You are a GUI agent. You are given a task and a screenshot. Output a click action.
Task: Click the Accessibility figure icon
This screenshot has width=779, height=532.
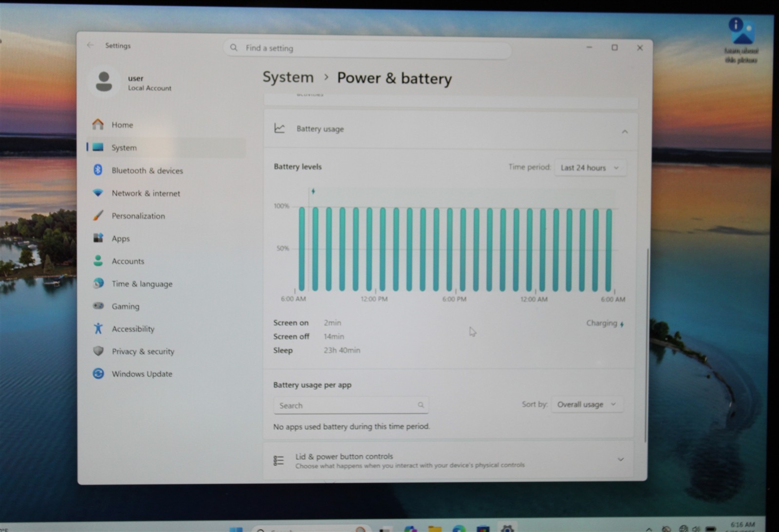(x=98, y=329)
